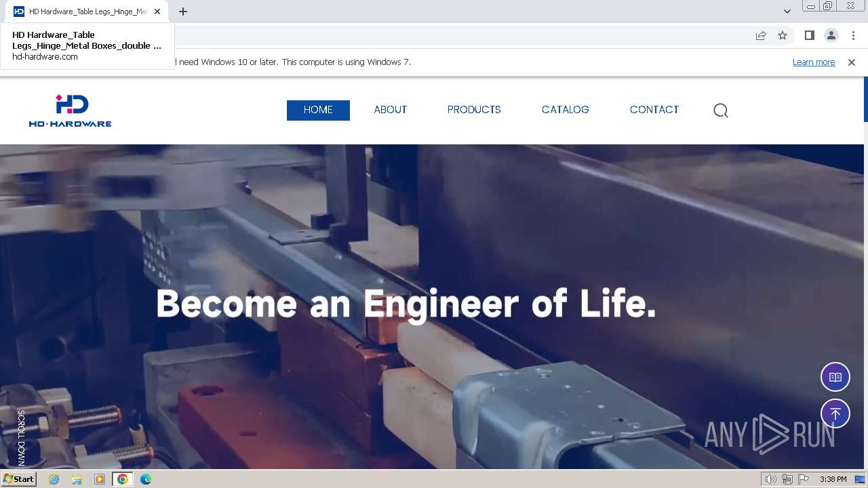Click the website search magnifier icon
Image resolution: width=868 pixels, height=488 pixels.
(x=721, y=110)
